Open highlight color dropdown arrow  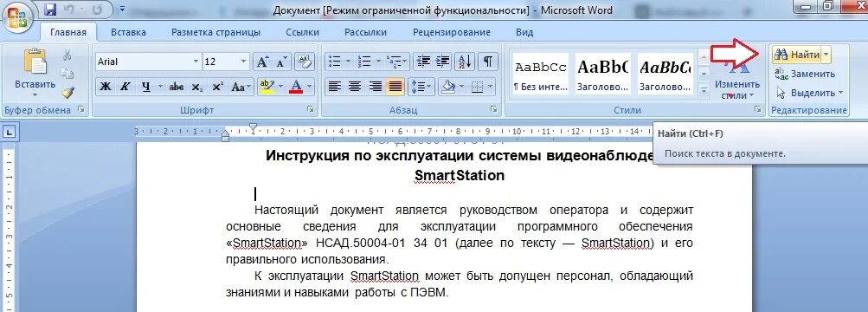pyautogui.click(x=281, y=87)
